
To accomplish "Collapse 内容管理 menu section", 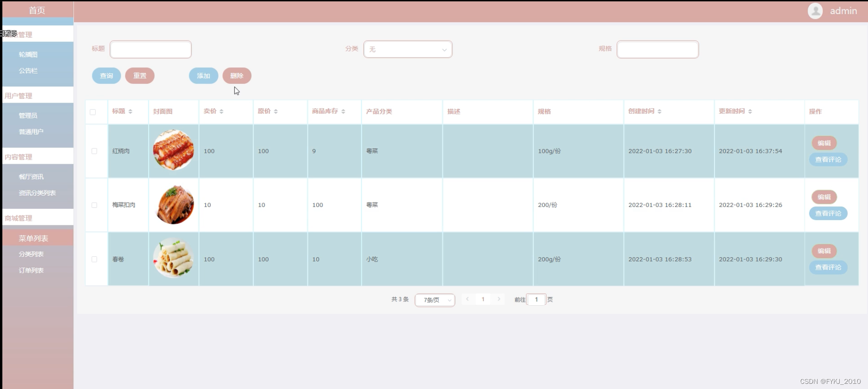I will (38, 157).
